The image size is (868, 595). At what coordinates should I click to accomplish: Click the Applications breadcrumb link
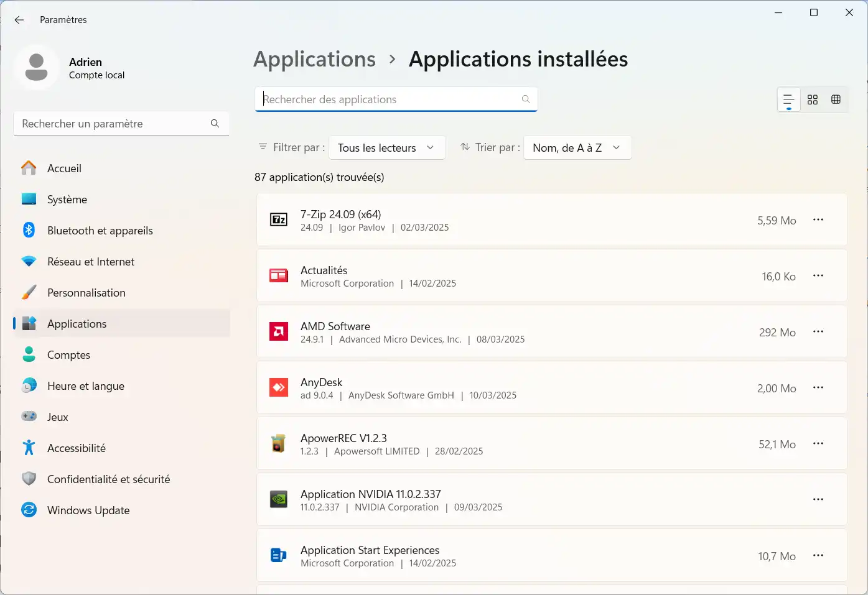coord(314,59)
